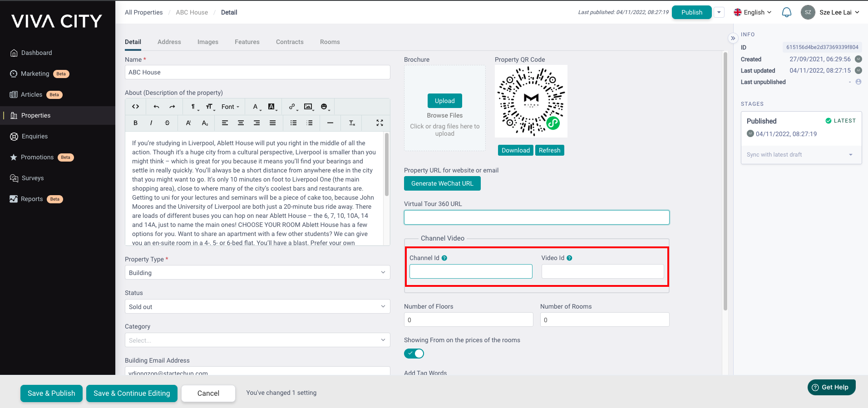This screenshot has height=408, width=868.
Task: Click Generate WeChat URL
Action: [x=442, y=183]
